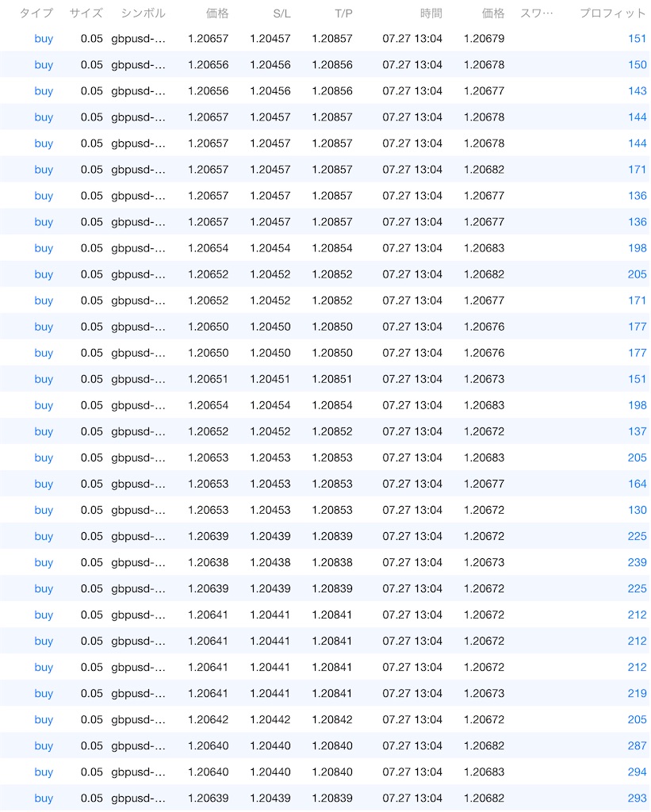Image resolution: width=651 pixels, height=812 pixels.
Task: Click the 価格 header beside S/L header
Action: click(x=217, y=13)
